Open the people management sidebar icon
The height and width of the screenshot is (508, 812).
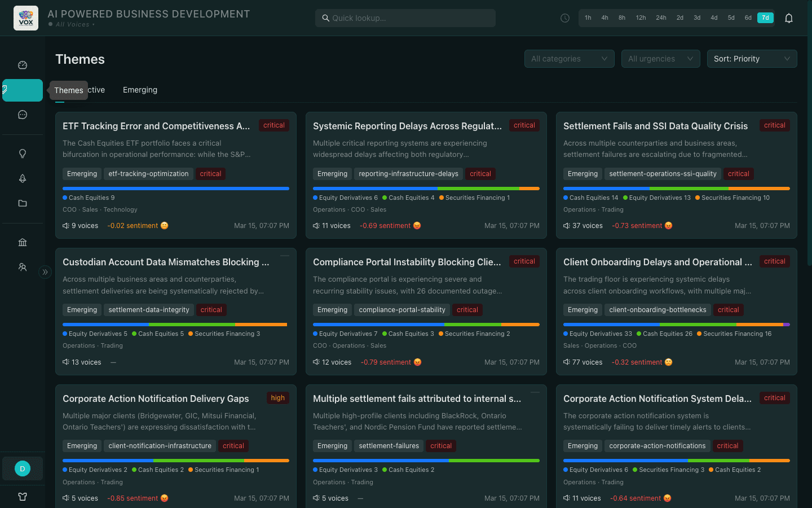(x=22, y=267)
